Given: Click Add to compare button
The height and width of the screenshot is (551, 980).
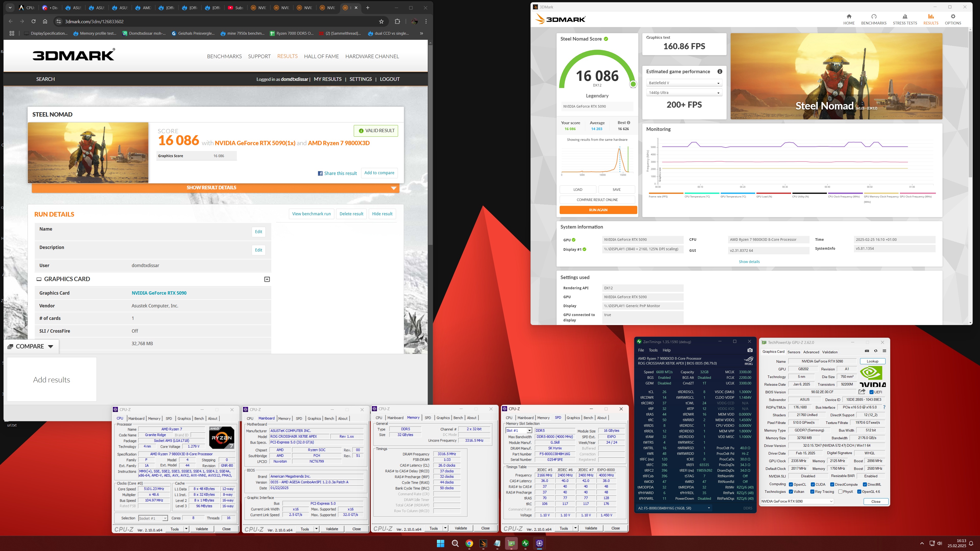Looking at the screenshot, I should pyautogui.click(x=379, y=173).
